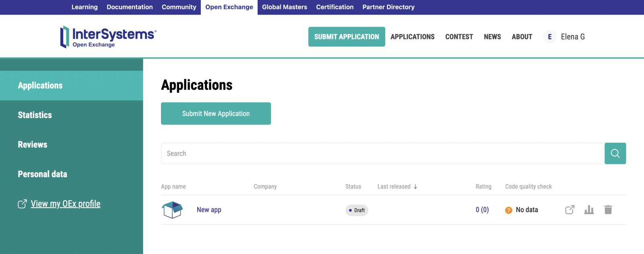The image size is (644, 254).
Task: Click the 0 (0) rating value
Action: [482, 210]
